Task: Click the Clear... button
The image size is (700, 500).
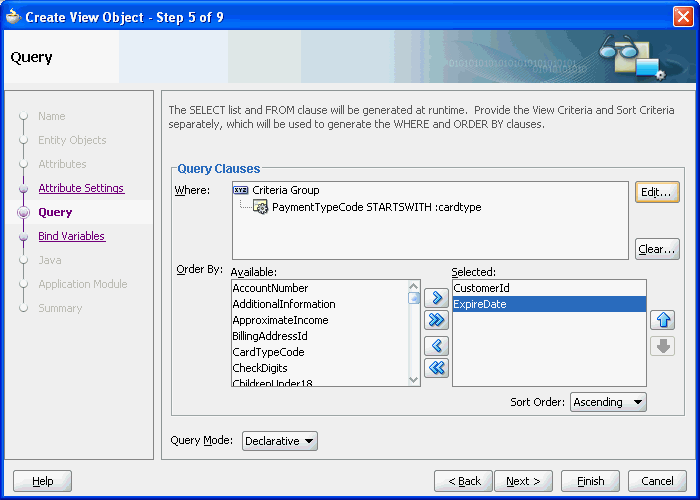Action: pyautogui.click(x=657, y=249)
